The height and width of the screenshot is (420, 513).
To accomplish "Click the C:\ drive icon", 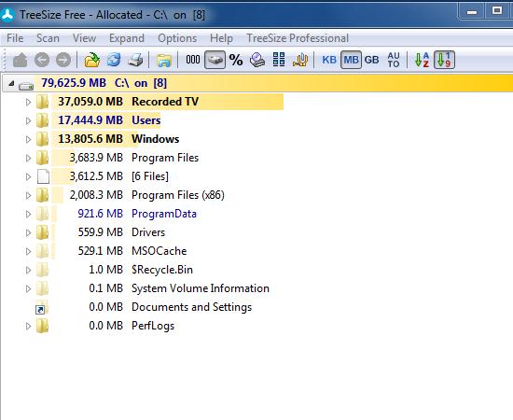I will 26,86.
